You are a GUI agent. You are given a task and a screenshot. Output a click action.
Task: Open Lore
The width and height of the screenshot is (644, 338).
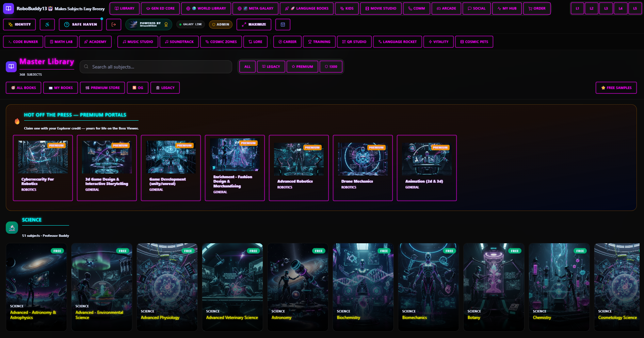pyautogui.click(x=255, y=42)
